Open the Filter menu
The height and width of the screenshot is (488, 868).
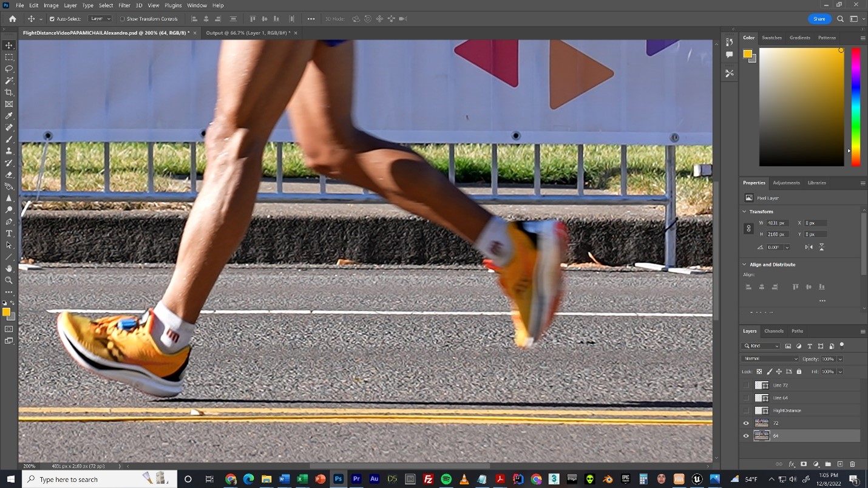click(124, 5)
